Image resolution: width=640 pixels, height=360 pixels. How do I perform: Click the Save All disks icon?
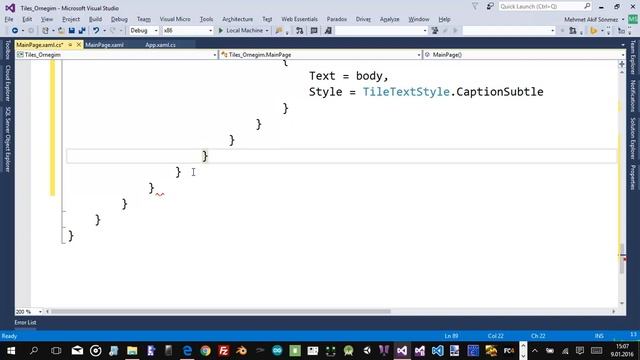[82, 31]
